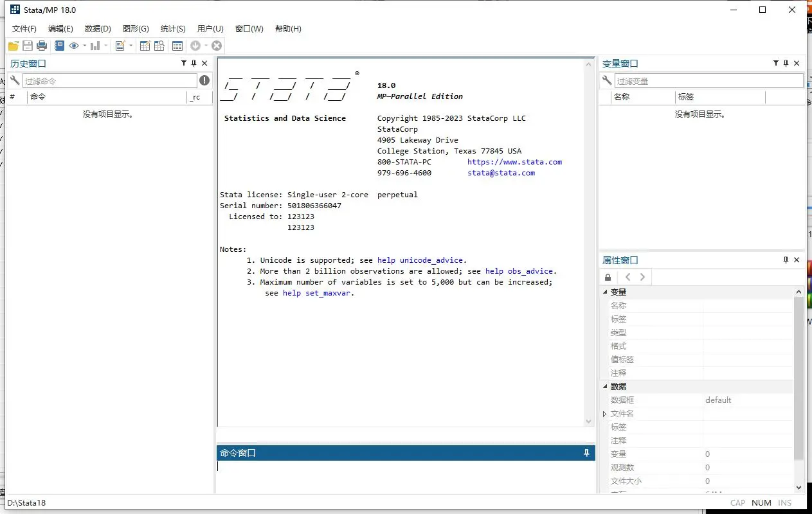812x514 pixels.
Task: Open the 数据(D) menu
Action: click(98, 28)
